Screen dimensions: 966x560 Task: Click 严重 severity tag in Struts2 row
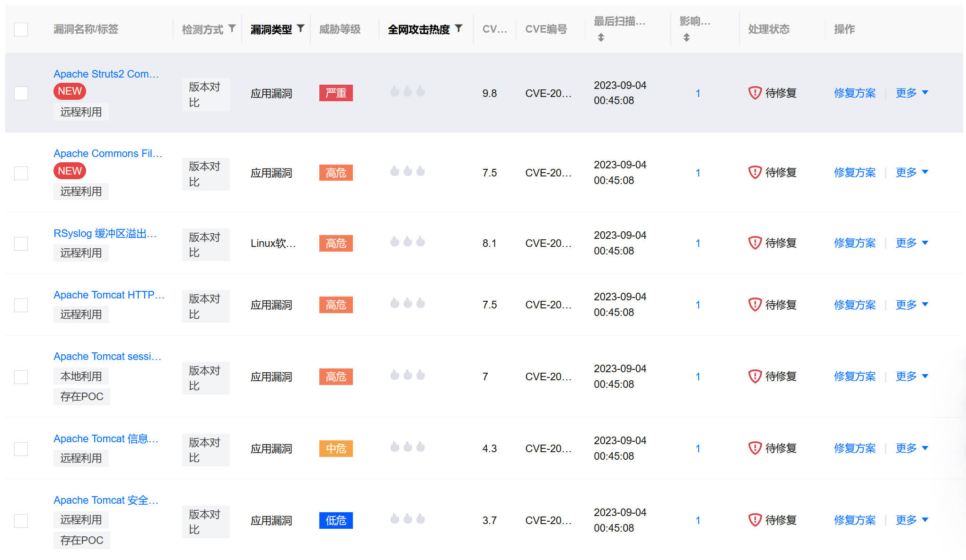(x=336, y=93)
